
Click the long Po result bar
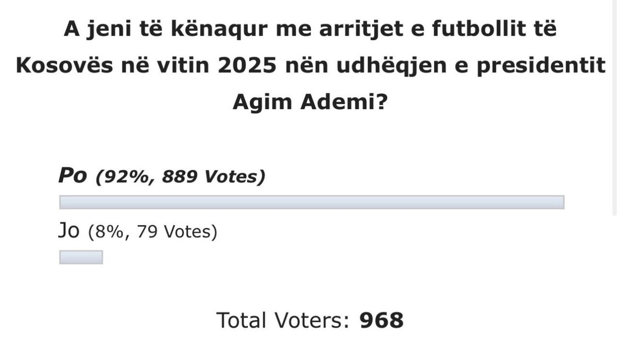(311, 202)
